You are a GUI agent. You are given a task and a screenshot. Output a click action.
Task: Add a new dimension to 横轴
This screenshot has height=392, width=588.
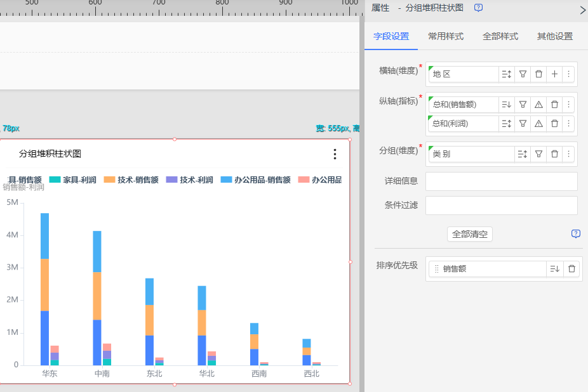554,74
